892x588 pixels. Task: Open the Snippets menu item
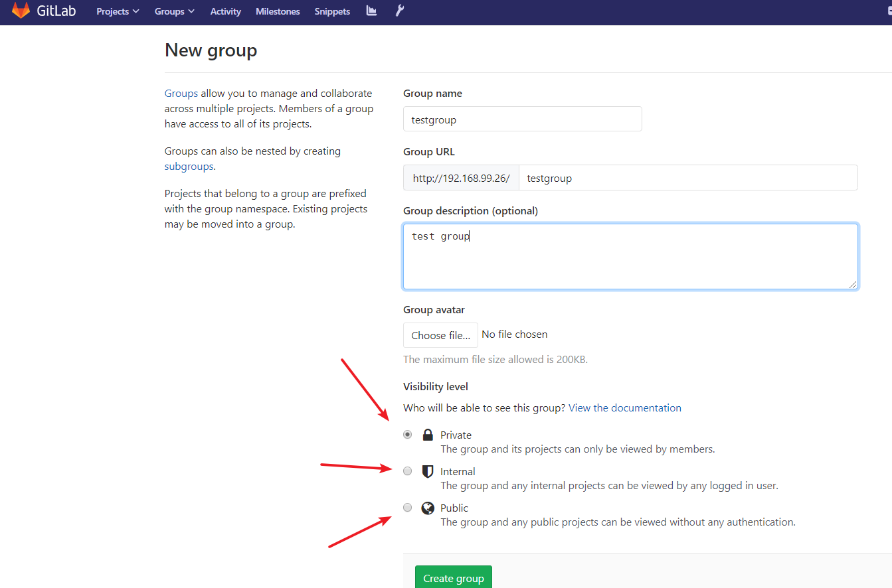pyautogui.click(x=332, y=11)
